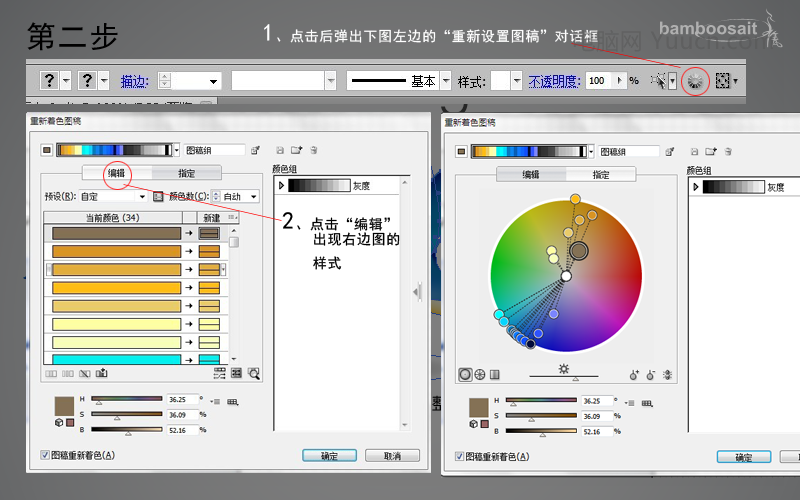Collapse color group storage arrow at dialog edge
The image size is (800, 500).
[x=417, y=292]
